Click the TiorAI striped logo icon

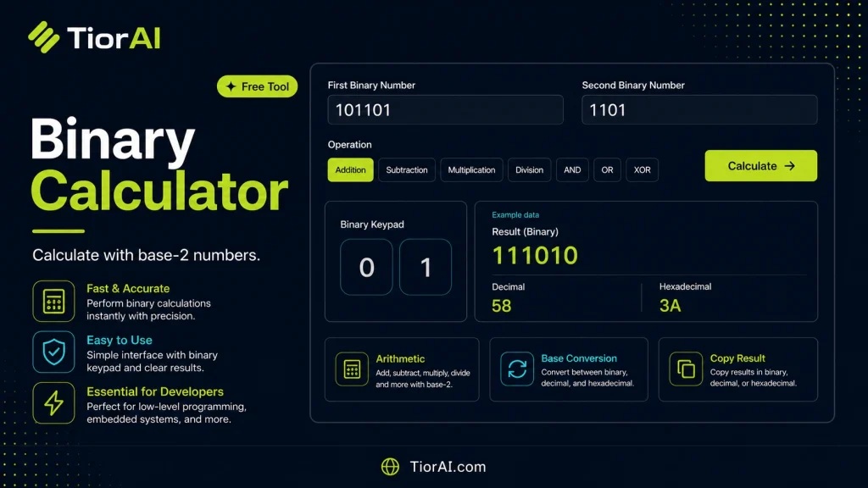tap(44, 37)
